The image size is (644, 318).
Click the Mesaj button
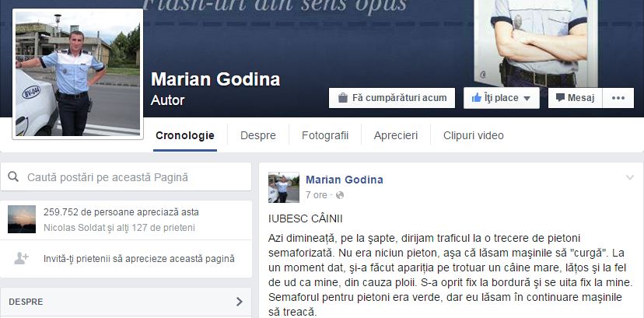(575, 98)
